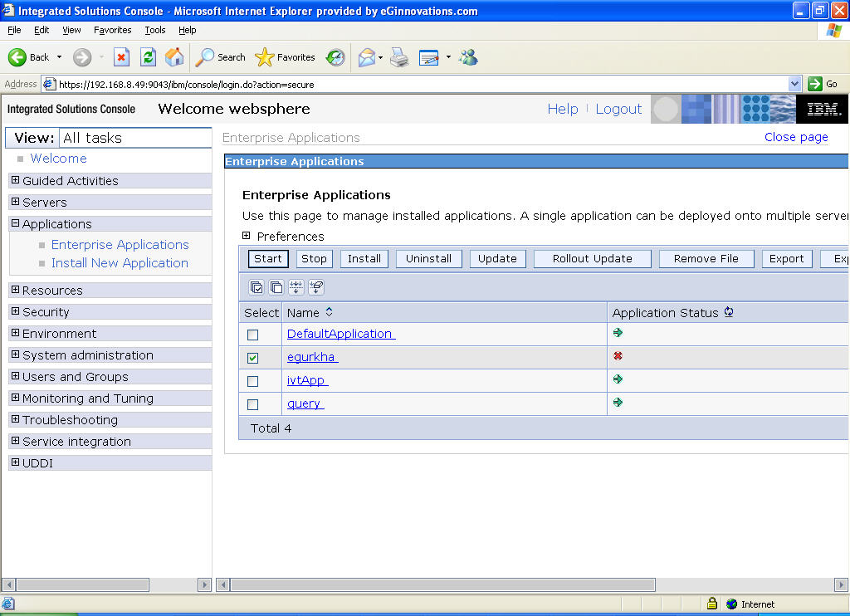The width and height of the screenshot is (850, 616).
Task: Open the Favorites menu in menu bar
Action: [113, 30]
